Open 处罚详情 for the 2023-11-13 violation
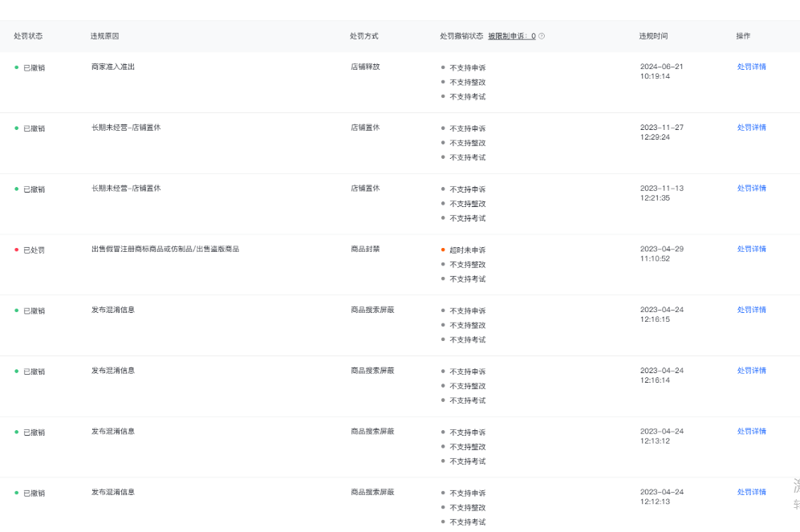The image size is (800, 532). tap(751, 189)
